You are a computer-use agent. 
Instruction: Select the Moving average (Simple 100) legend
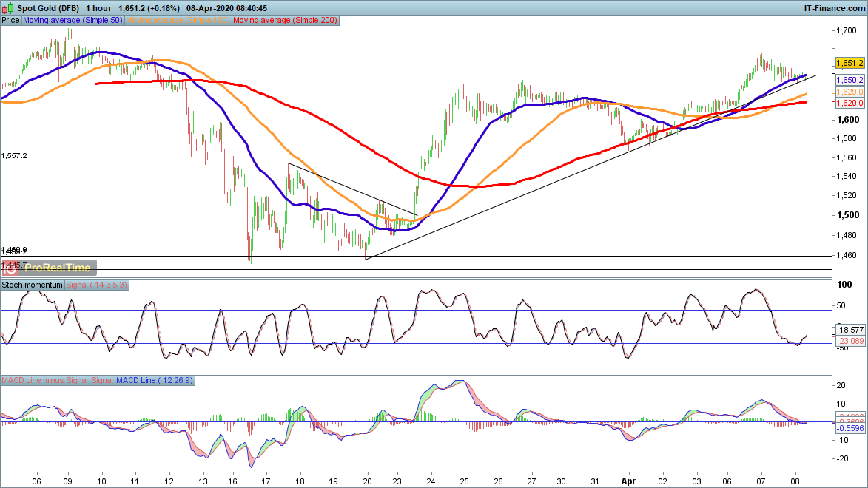tap(178, 21)
